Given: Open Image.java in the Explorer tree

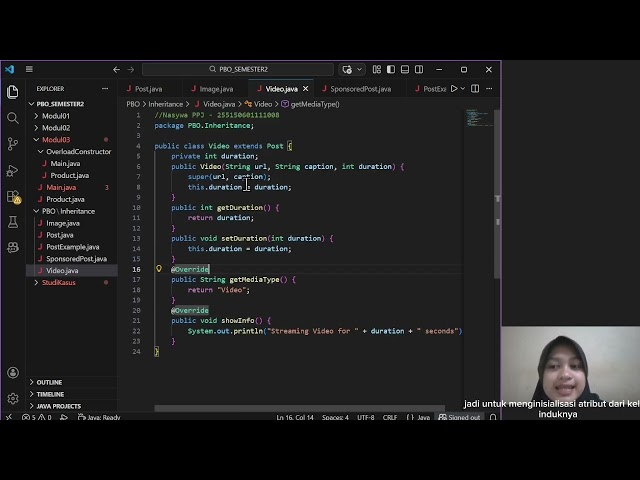Looking at the screenshot, I should pyautogui.click(x=63, y=223).
